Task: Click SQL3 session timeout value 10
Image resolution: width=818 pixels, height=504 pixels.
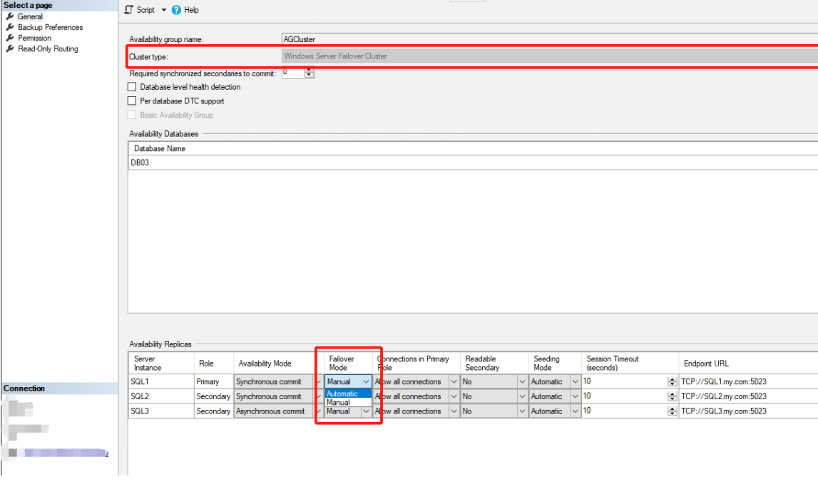Action: point(587,411)
